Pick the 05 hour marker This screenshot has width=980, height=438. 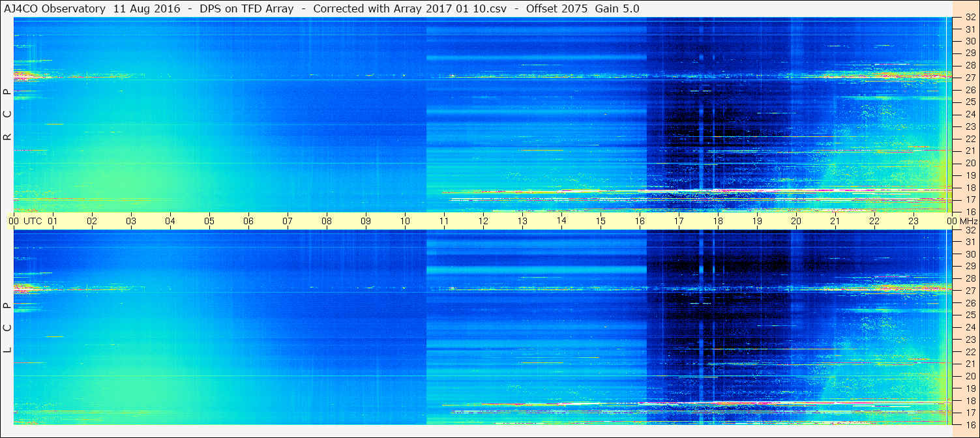tap(209, 222)
